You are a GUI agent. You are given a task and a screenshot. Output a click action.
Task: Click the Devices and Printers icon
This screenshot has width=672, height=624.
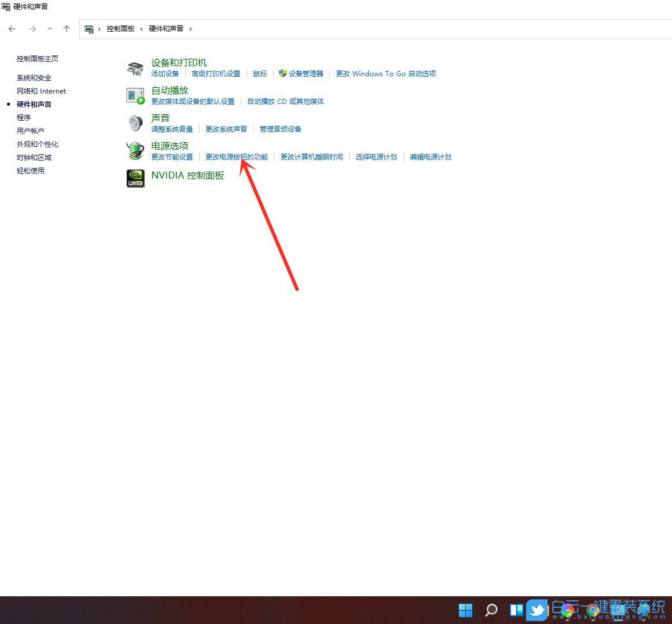pos(135,69)
